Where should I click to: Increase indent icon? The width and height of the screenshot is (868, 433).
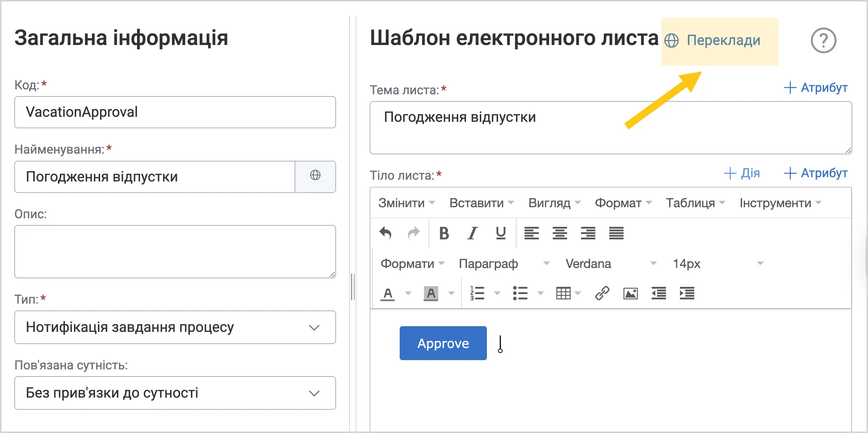[687, 294]
